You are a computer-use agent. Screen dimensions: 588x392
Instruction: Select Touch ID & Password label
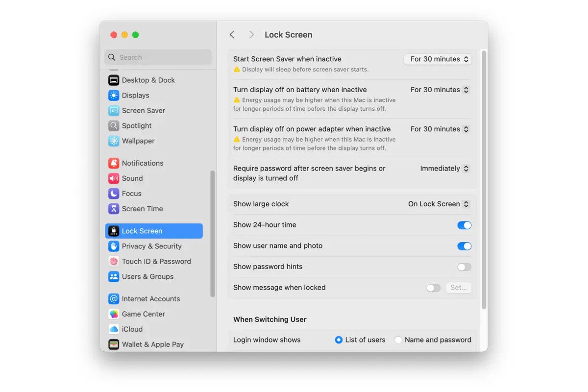click(x=156, y=262)
